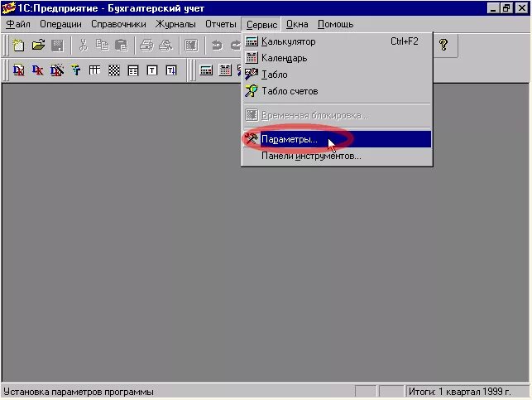This screenshot has height=400, width=532.
Task: Click the DK icon with pencil
Action: pos(56,70)
